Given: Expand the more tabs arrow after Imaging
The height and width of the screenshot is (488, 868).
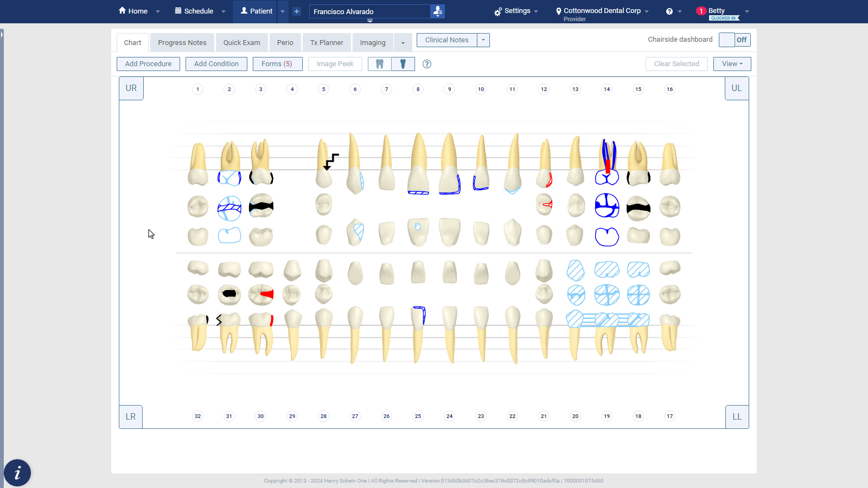Looking at the screenshot, I should tap(403, 43).
